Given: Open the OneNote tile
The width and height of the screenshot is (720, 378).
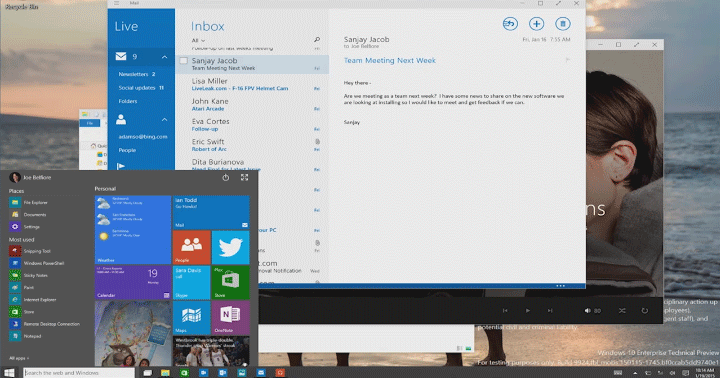Looking at the screenshot, I should tap(231, 317).
